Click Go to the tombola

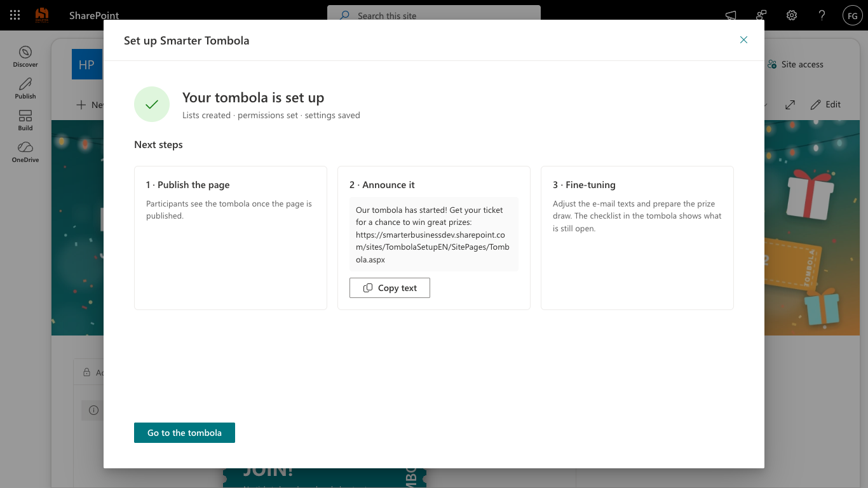[x=184, y=433]
